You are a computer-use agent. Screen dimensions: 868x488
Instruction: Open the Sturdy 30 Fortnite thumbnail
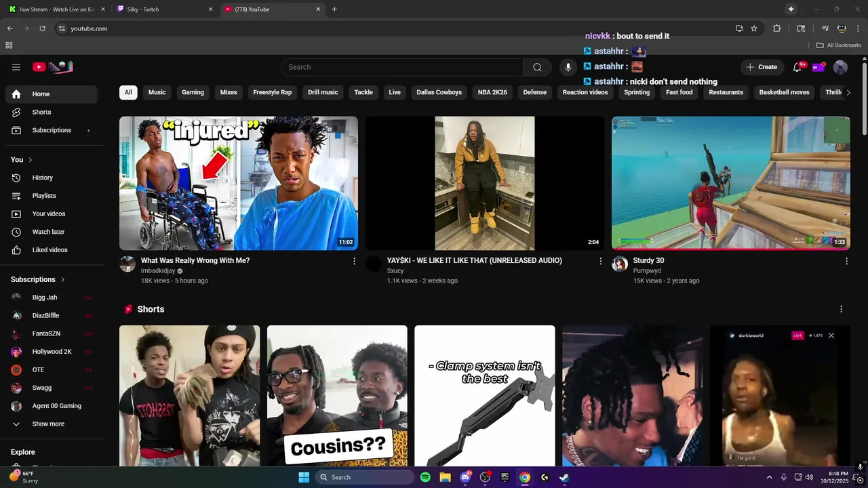point(731,183)
